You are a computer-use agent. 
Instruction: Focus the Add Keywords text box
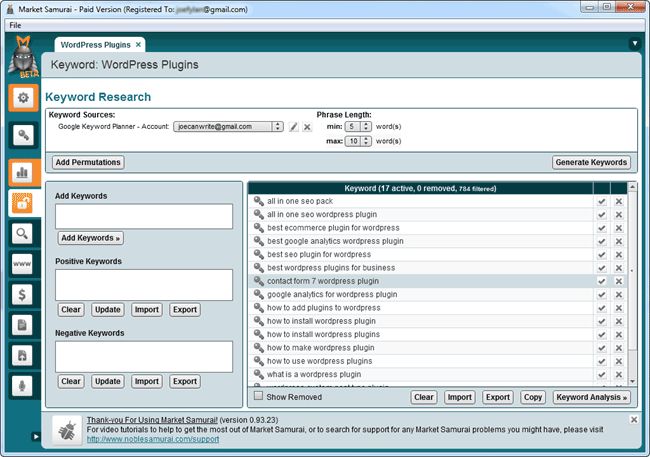[144, 216]
